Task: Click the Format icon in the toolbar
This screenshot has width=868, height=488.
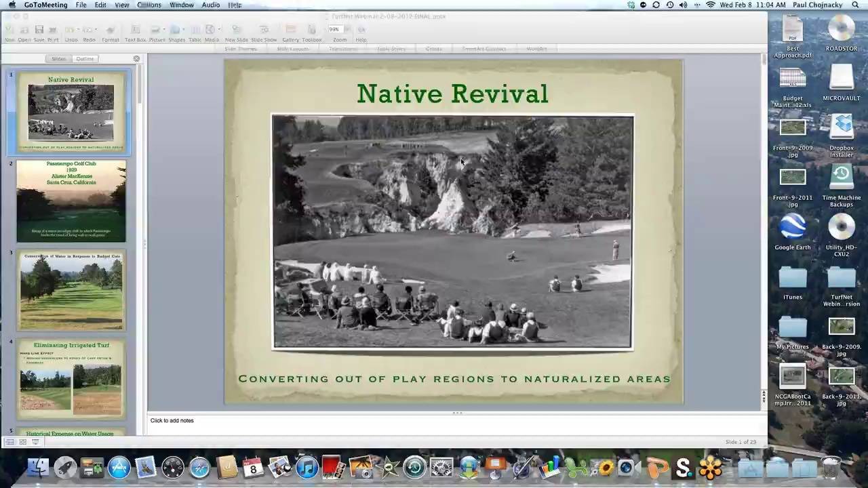Action: click(110, 30)
